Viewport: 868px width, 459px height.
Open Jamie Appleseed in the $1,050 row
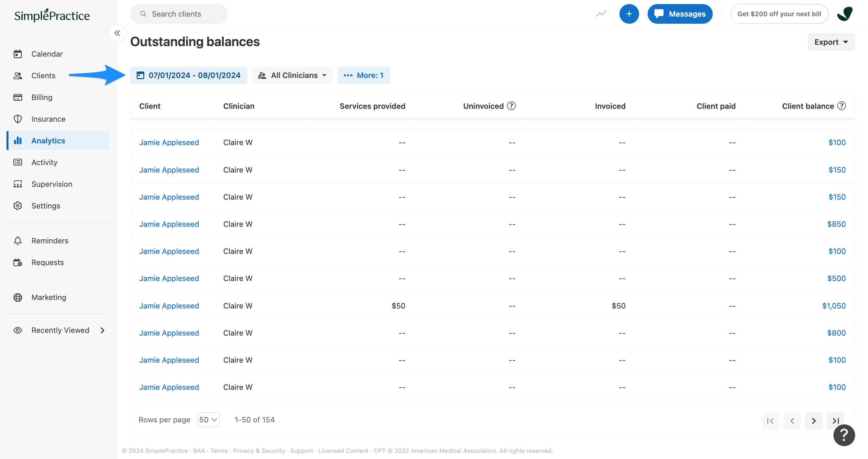tap(169, 306)
